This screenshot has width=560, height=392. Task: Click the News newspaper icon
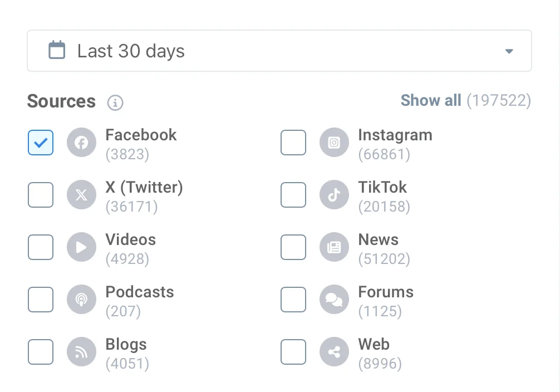click(334, 247)
